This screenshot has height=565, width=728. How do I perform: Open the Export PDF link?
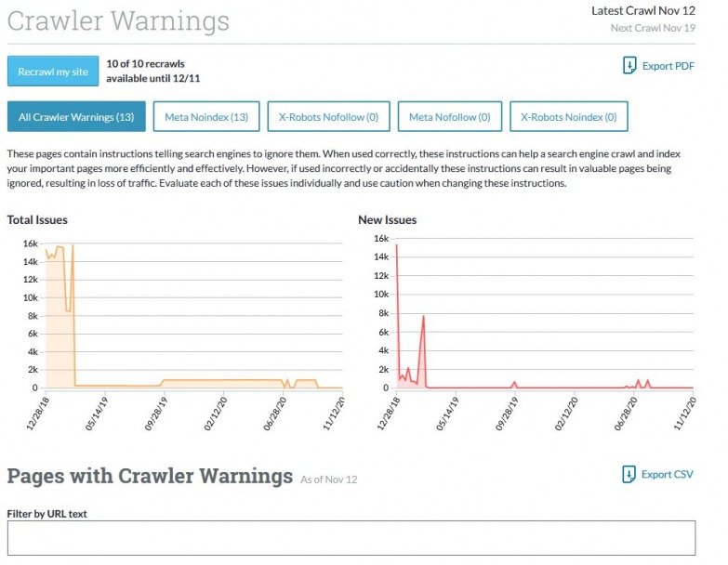pos(668,66)
